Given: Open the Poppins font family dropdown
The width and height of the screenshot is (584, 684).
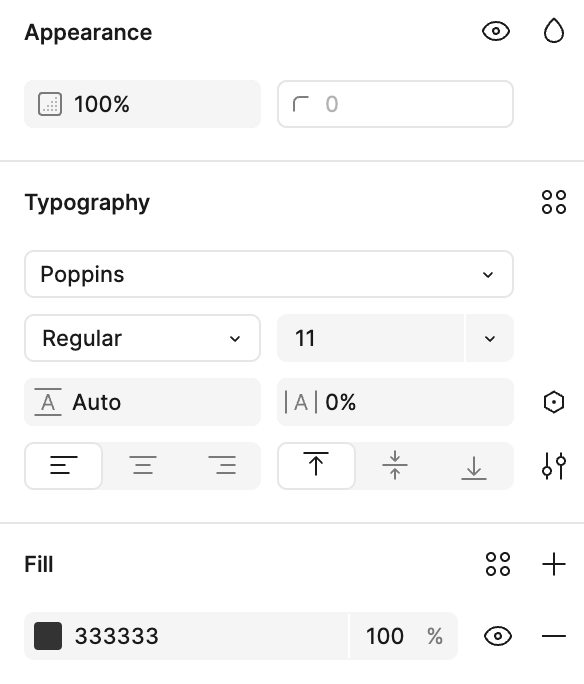Looking at the screenshot, I should (269, 274).
